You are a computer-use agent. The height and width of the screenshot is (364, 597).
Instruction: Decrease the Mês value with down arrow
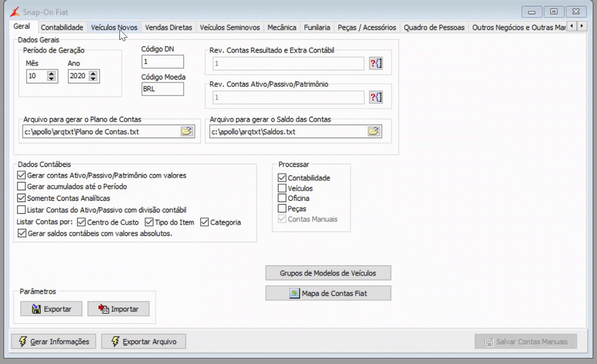pyautogui.click(x=52, y=78)
